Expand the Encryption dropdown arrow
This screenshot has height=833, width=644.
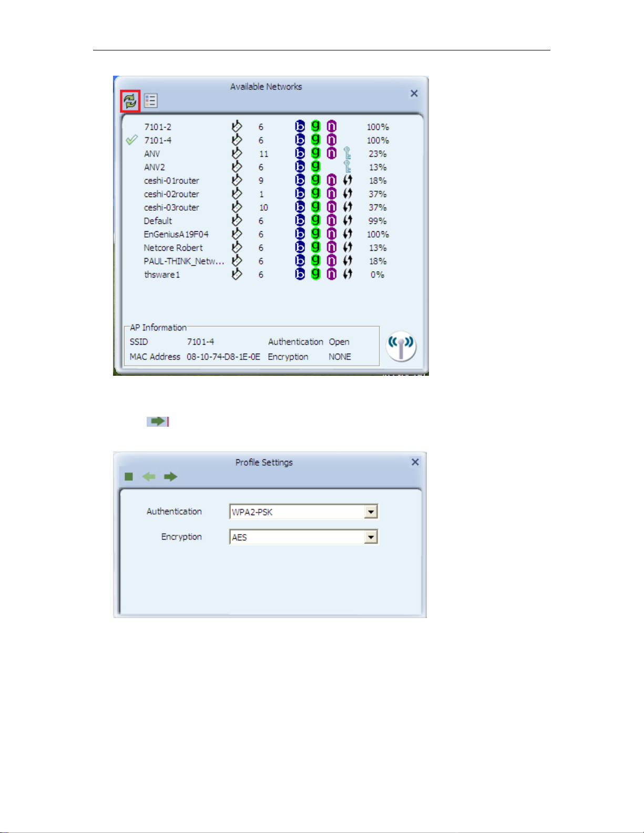pyautogui.click(x=371, y=537)
